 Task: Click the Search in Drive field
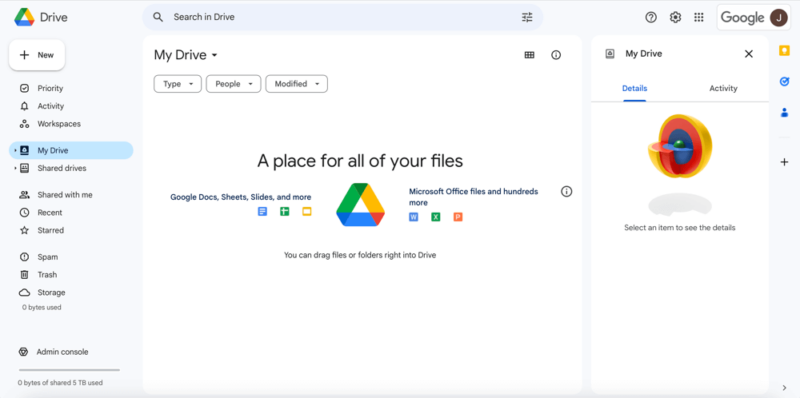342,17
